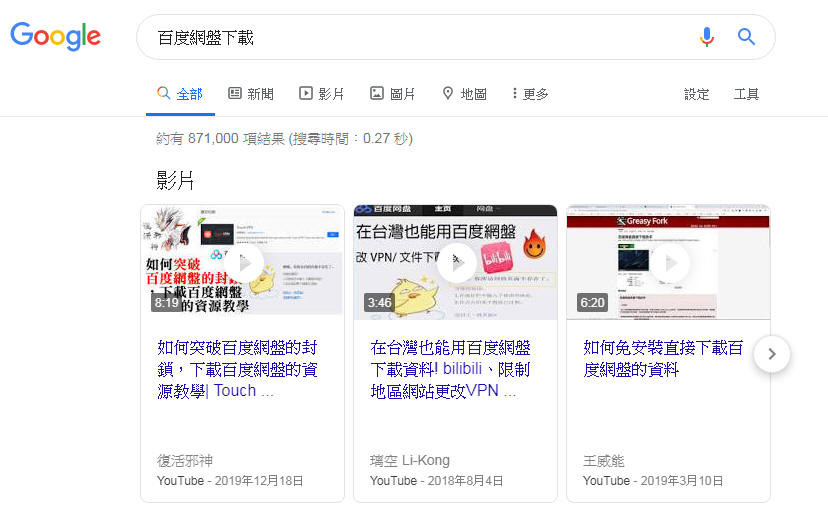Image resolution: width=828 pixels, height=530 pixels.
Task: Click the blue search magnifier button
Action: tap(746, 37)
